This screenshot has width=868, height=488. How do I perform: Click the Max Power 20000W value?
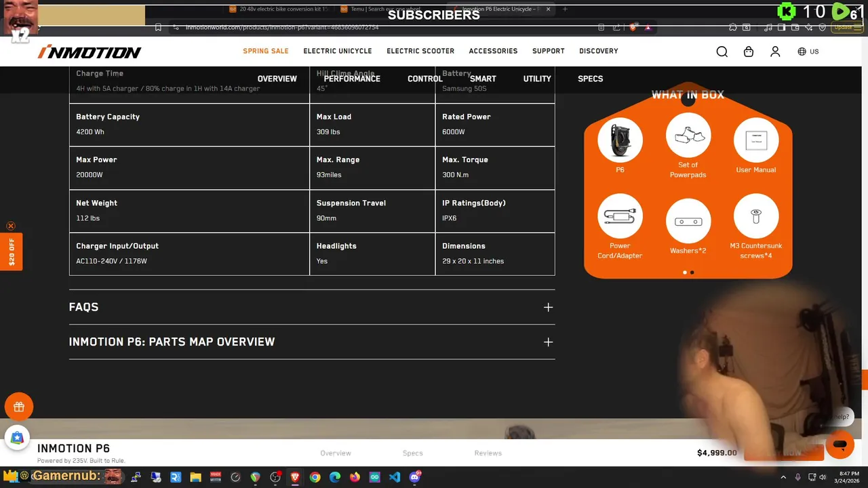point(90,175)
